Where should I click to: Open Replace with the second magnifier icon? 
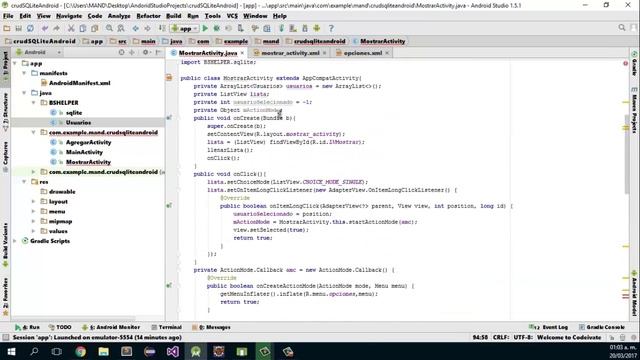point(121,29)
